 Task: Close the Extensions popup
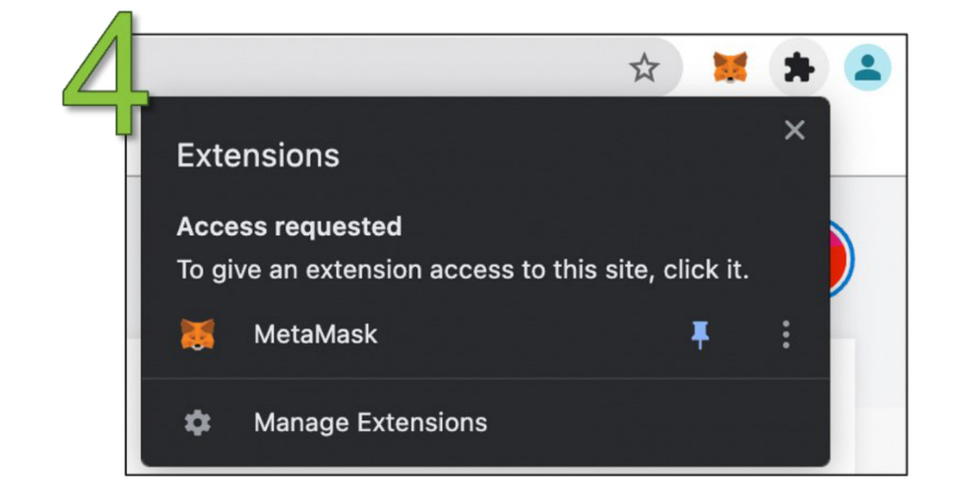click(794, 130)
